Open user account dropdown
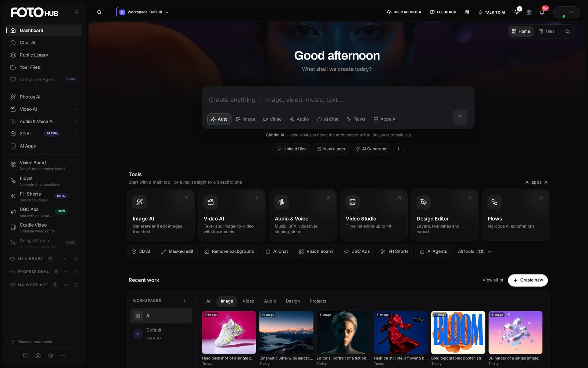 (x=566, y=12)
